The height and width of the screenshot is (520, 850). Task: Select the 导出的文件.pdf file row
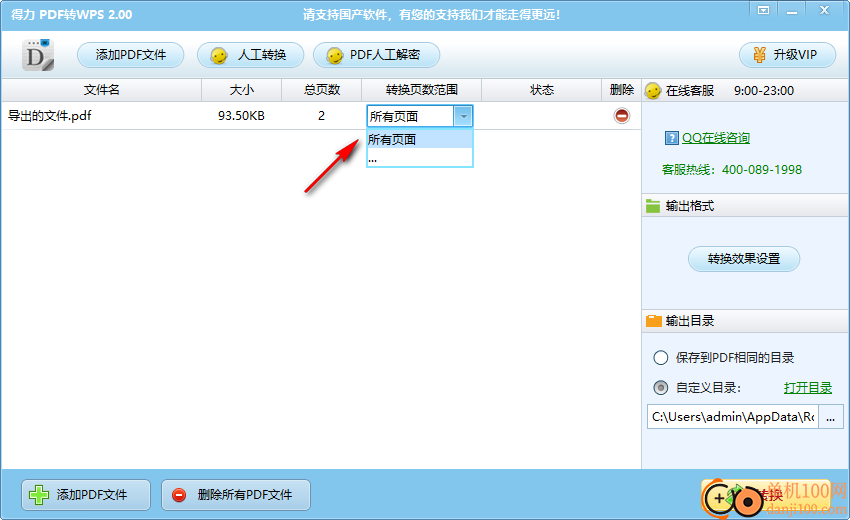click(x=321, y=115)
